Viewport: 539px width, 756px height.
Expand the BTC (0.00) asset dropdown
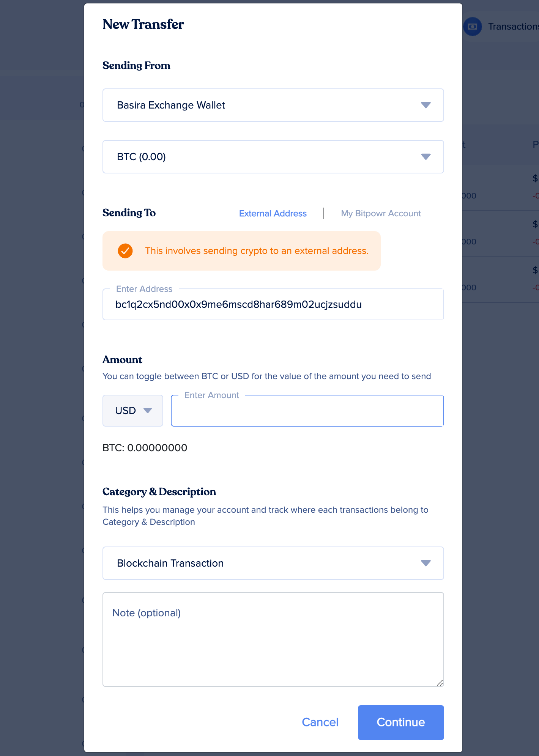click(273, 157)
